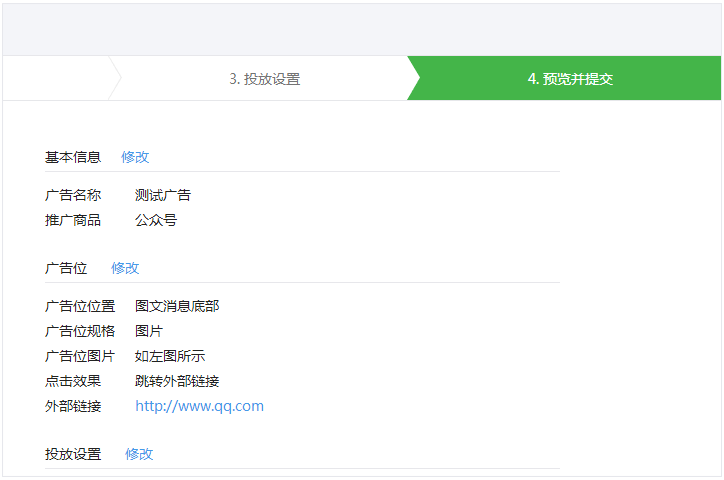Click the partially visible step before 投放设置
The width and height of the screenshot is (724, 480).
click(56, 78)
